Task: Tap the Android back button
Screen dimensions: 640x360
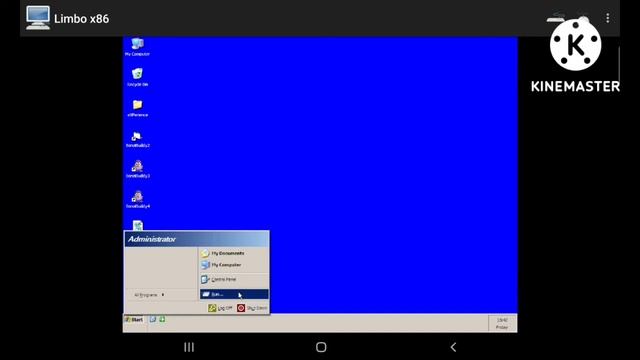Action: coord(453,347)
